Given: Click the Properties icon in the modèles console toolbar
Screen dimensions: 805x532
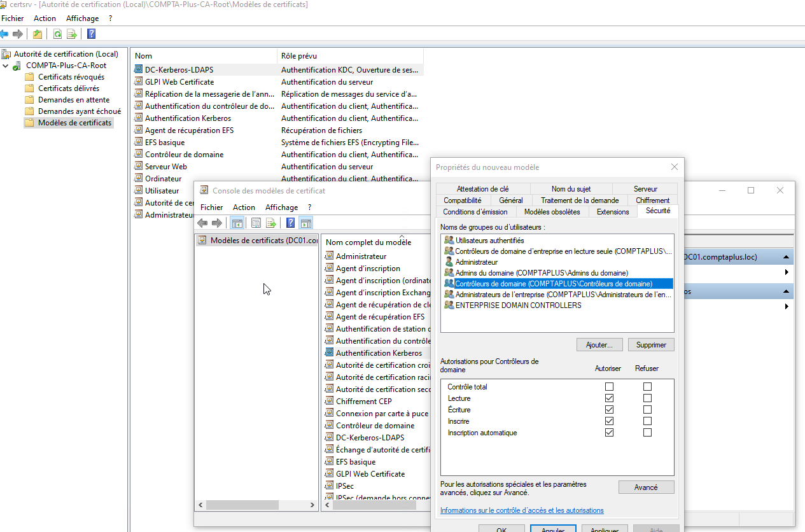Looking at the screenshot, I should click(x=256, y=223).
